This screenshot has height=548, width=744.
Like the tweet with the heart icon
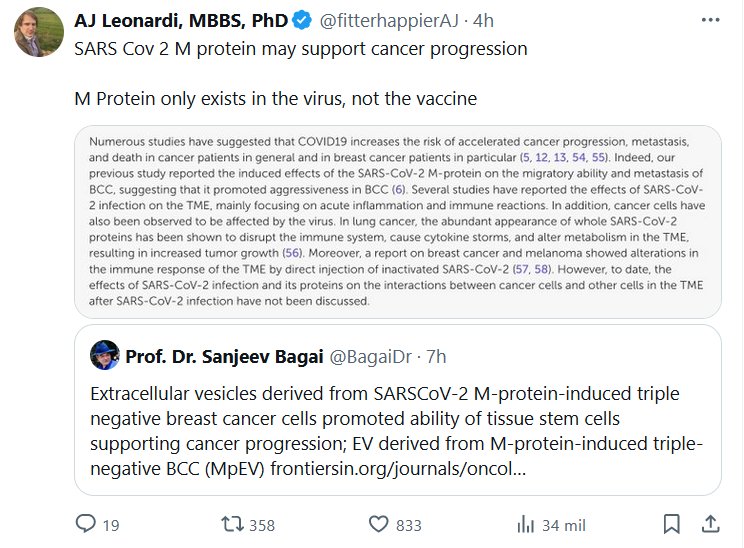[x=378, y=523]
